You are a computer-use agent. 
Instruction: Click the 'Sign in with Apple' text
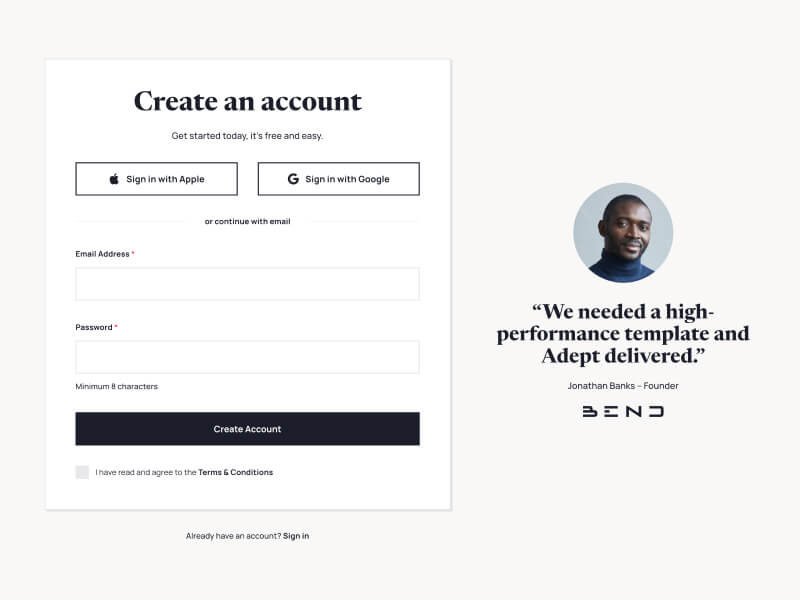pos(165,179)
